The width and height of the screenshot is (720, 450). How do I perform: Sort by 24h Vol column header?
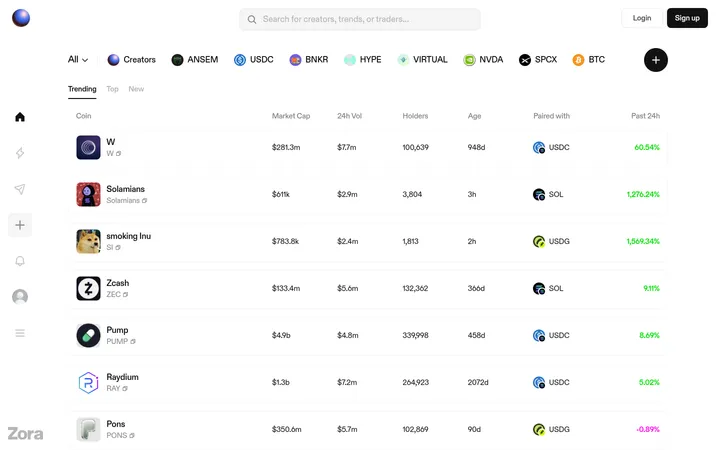(349, 116)
